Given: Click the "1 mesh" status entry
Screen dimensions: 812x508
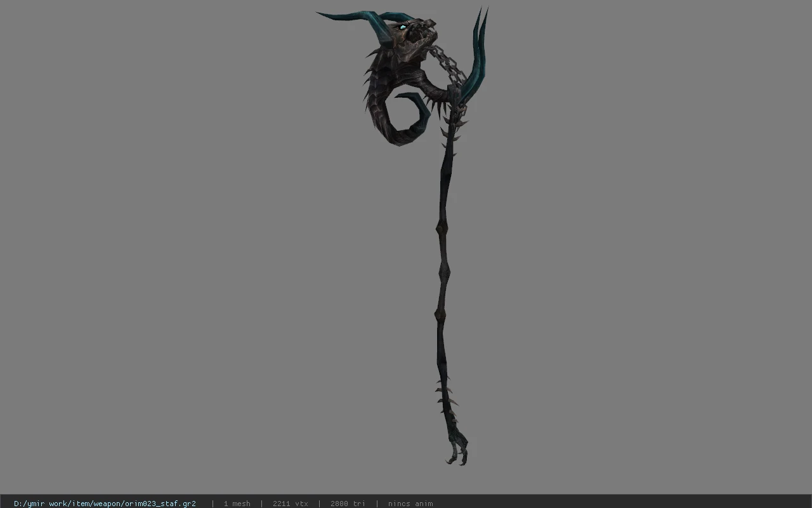Looking at the screenshot, I should coord(237,504).
